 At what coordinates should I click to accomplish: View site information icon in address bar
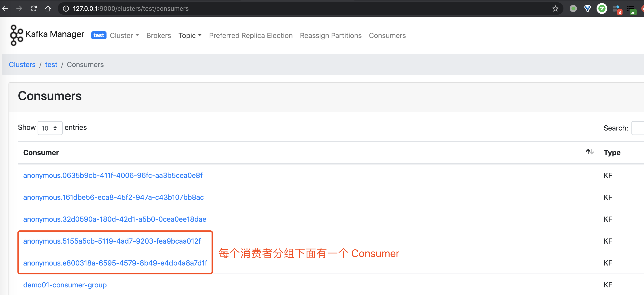pos(66,8)
